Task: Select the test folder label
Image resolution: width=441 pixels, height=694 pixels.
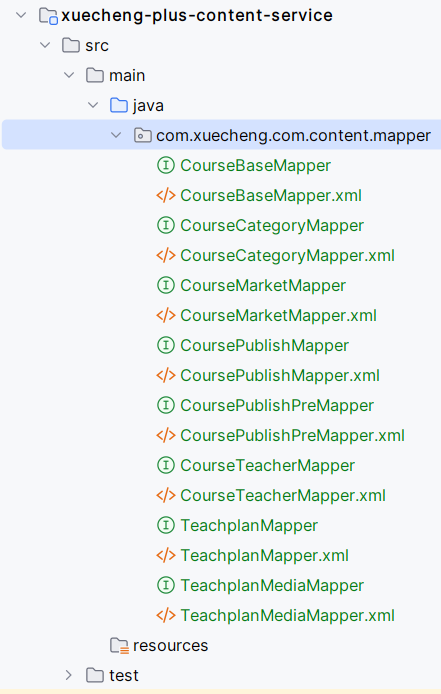Action: tap(124, 676)
